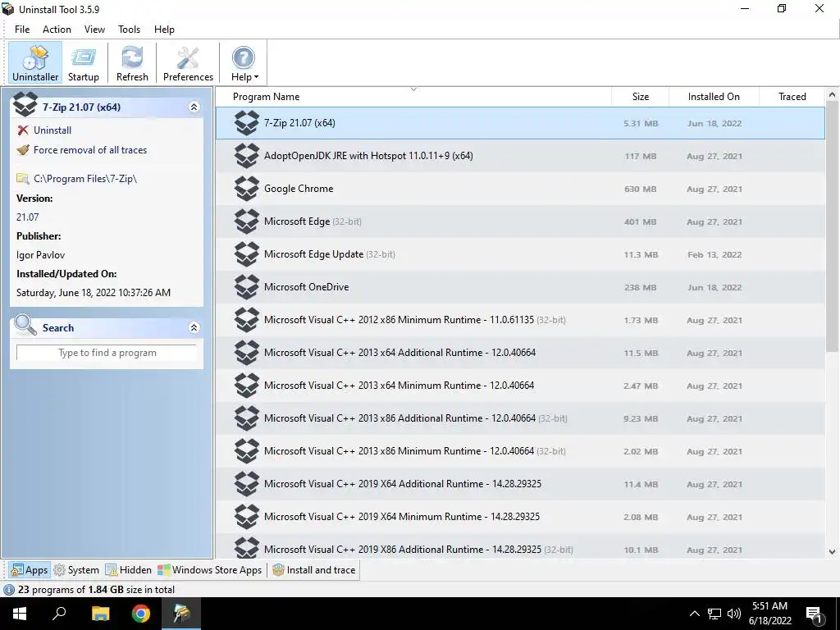Viewport: 840px width, 630px height.
Task: Click the Uninstall Tool taskbar icon
Action: click(x=181, y=614)
